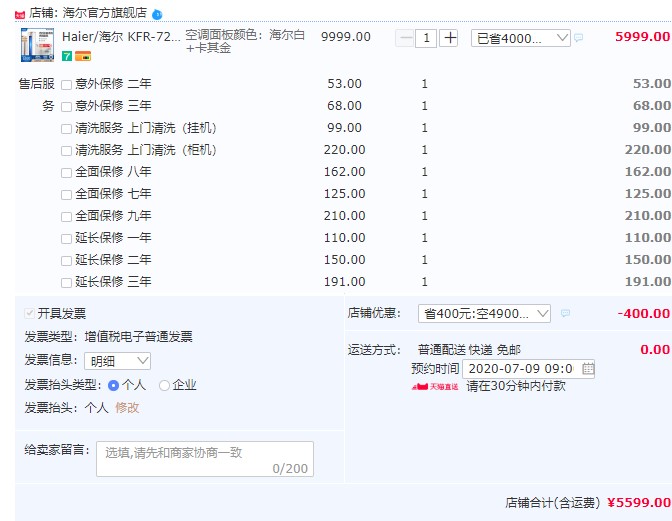Open the Haier air conditioner product thumbnail
The image size is (672, 521).
[x=37, y=45]
